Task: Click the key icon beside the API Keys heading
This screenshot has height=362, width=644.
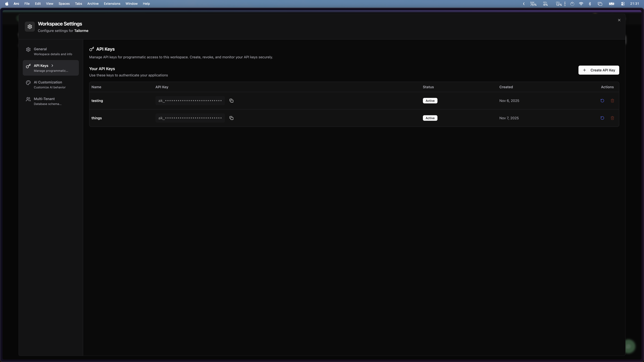Action: [91, 49]
